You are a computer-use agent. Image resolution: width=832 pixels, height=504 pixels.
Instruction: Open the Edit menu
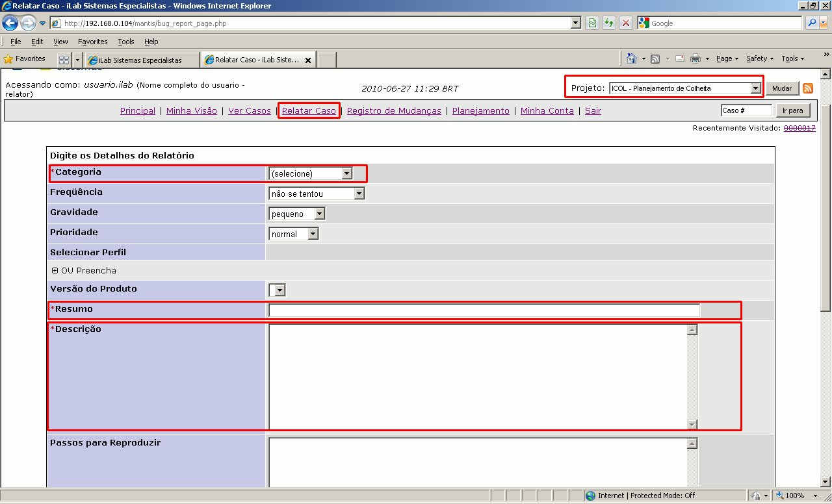pos(37,42)
